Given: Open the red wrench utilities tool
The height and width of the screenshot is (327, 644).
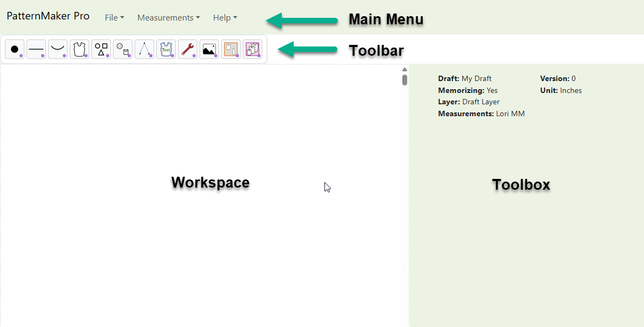Looking at the screenshot, I should 188,49.
